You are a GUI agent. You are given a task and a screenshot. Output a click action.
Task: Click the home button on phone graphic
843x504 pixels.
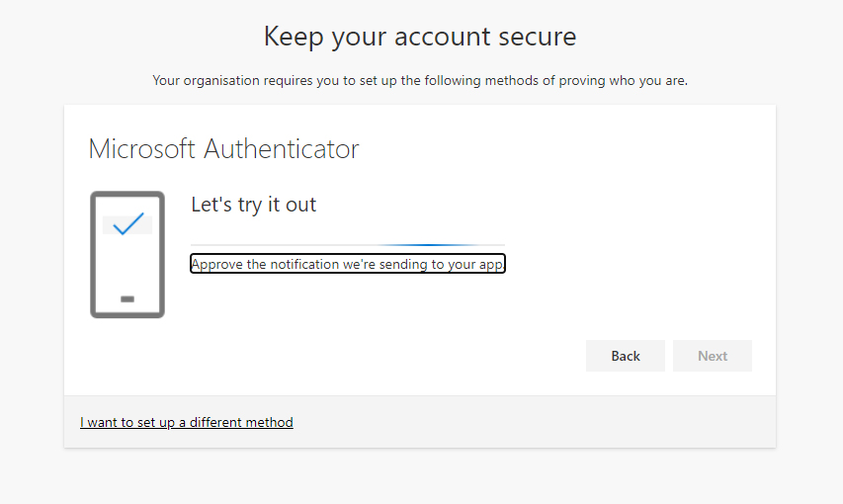pos(126,298)
